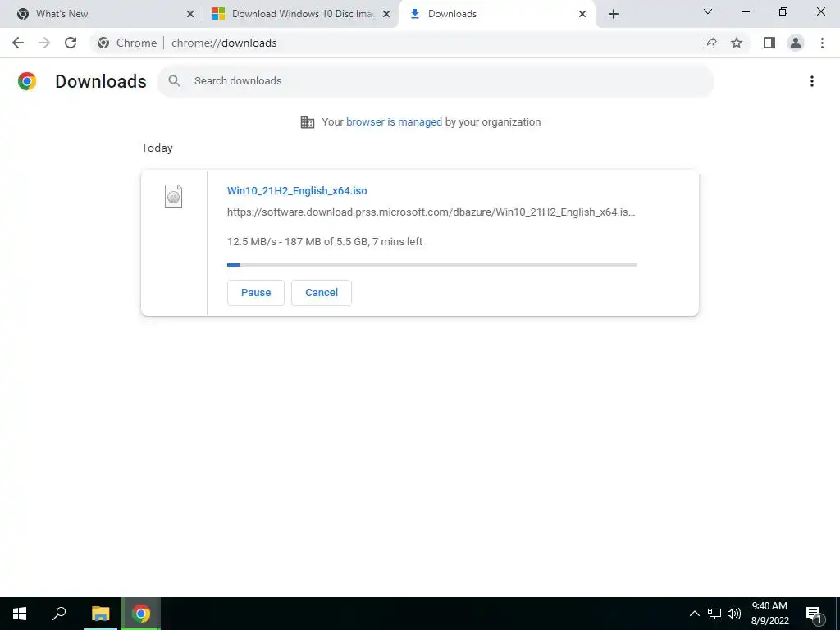The image size is (840, 630).
Task: Open the Win10_21H2_English_x64.iso file link
Action: tap(297, 190)
